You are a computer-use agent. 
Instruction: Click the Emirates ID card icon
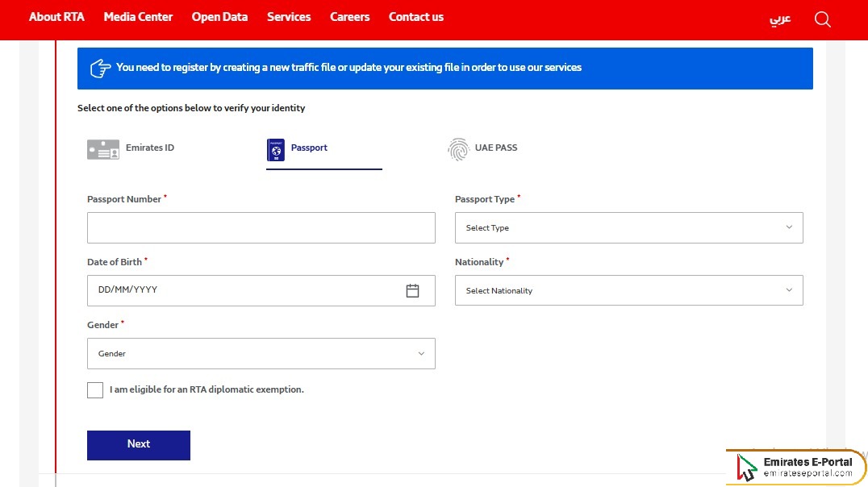click(x=102, y=148)
